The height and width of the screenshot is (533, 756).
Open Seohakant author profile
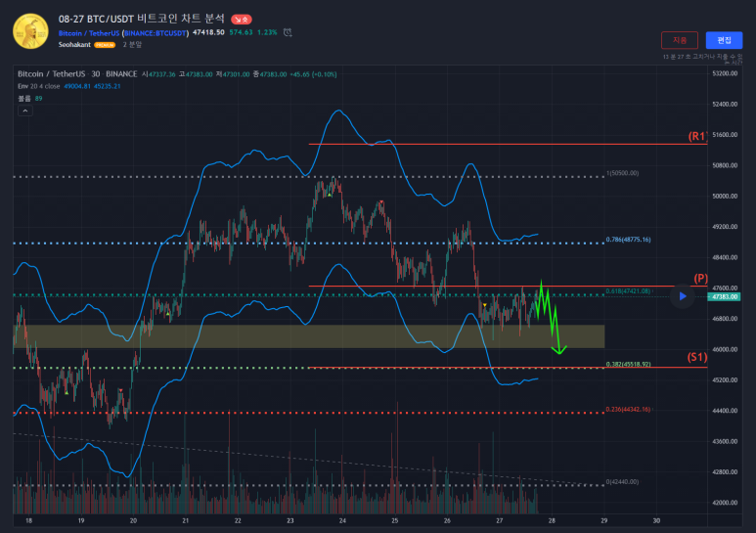(x=74, y=45)
